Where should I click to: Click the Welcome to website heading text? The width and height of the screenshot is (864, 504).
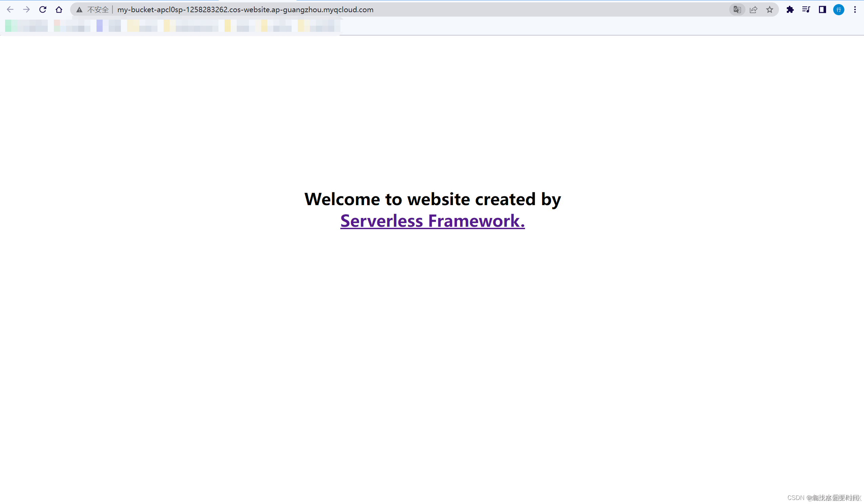[x=433, y=199]
